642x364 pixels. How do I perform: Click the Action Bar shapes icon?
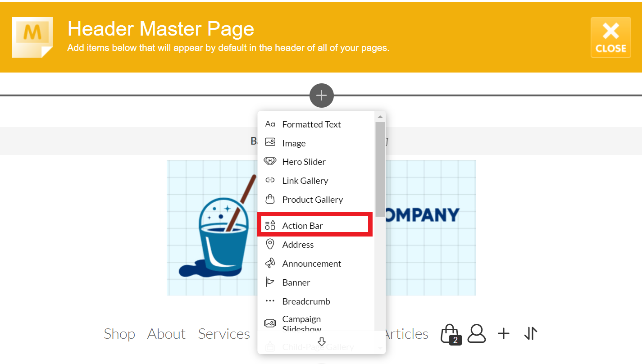pyautogui.click(x=270, y=226)
